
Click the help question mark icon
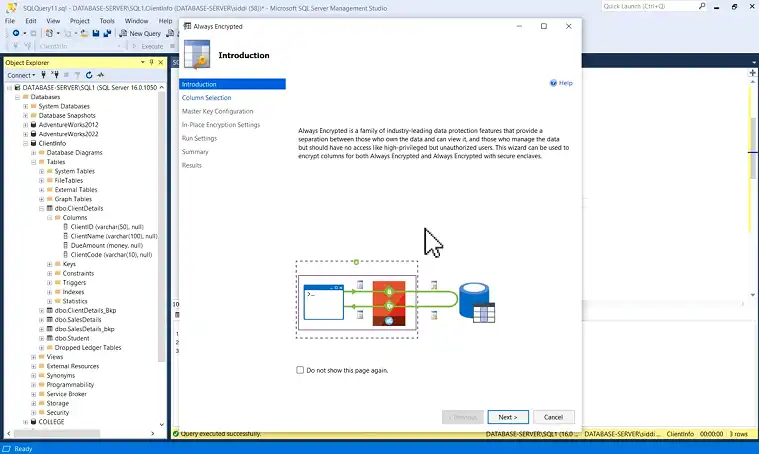553,83
